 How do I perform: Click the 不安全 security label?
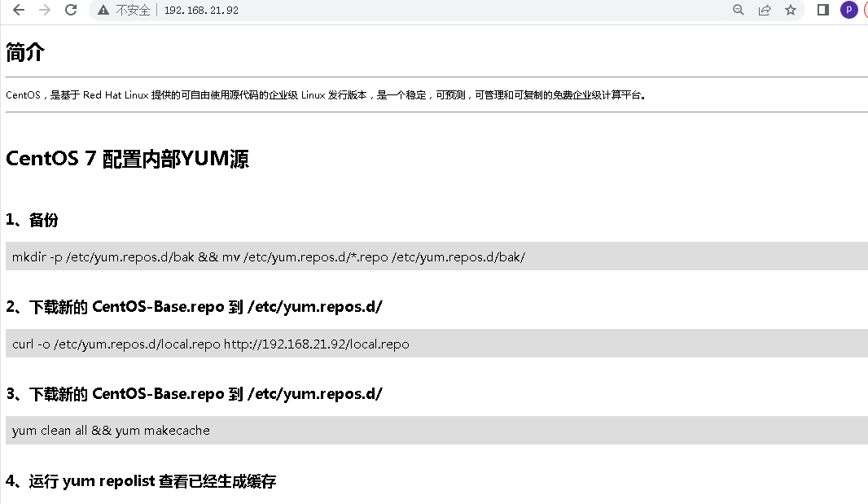pyautogui.click(x=133, y=10)
